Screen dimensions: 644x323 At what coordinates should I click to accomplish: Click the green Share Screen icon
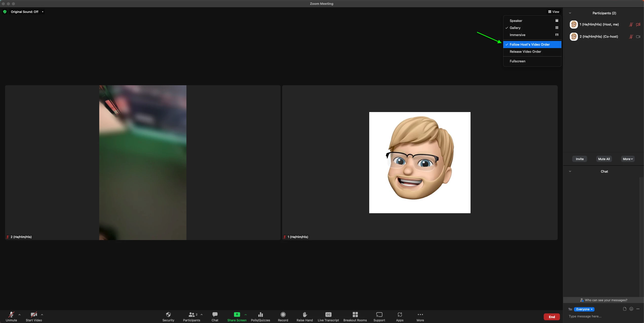[x=237, y=314]
